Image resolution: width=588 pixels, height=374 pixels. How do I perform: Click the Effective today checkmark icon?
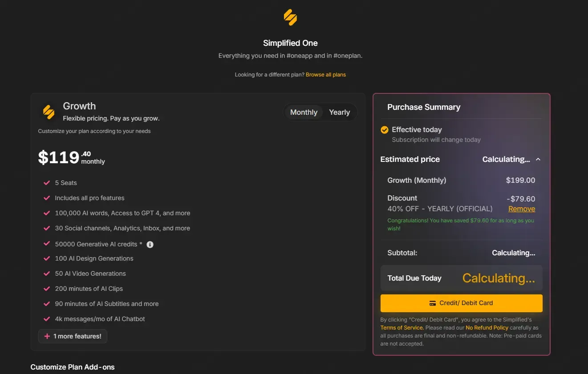click(x=385, y=130)
